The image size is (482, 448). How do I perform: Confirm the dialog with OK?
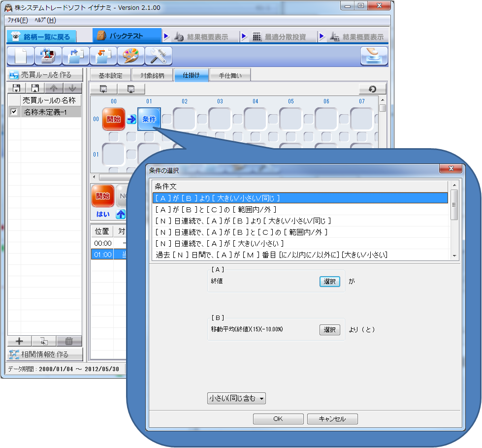pos(278,419)
